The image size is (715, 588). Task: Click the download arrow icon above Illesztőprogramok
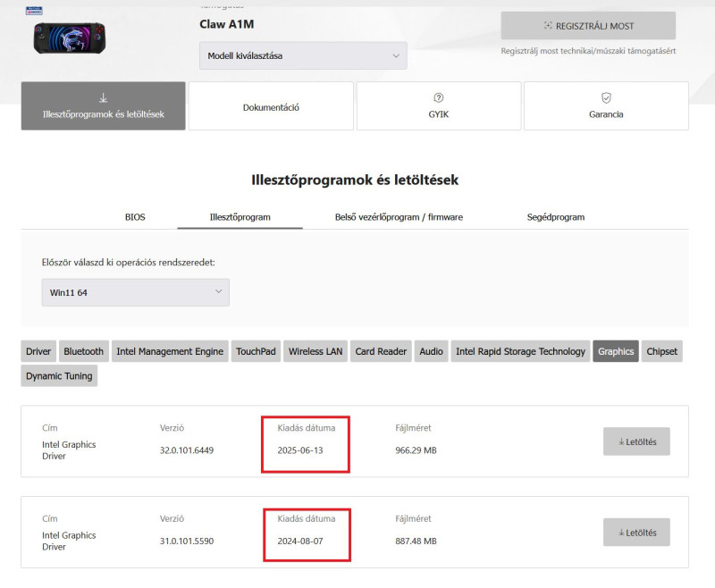tap(104, 97)
